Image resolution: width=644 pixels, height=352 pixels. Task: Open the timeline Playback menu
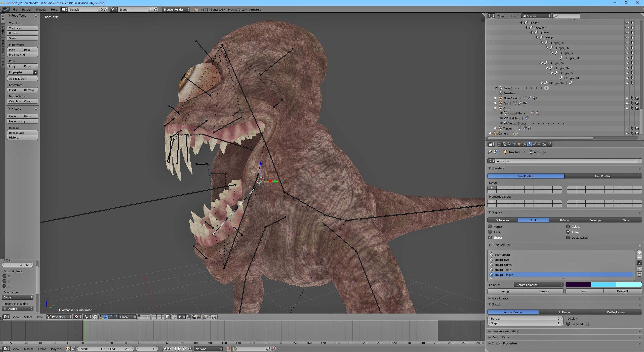point(57,349)
